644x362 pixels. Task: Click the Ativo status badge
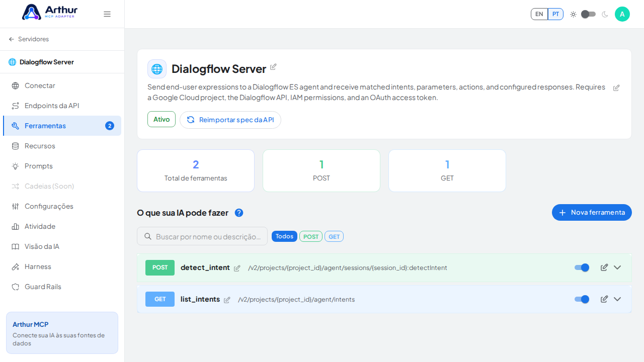pyautogui.click(x=162, y=119)
